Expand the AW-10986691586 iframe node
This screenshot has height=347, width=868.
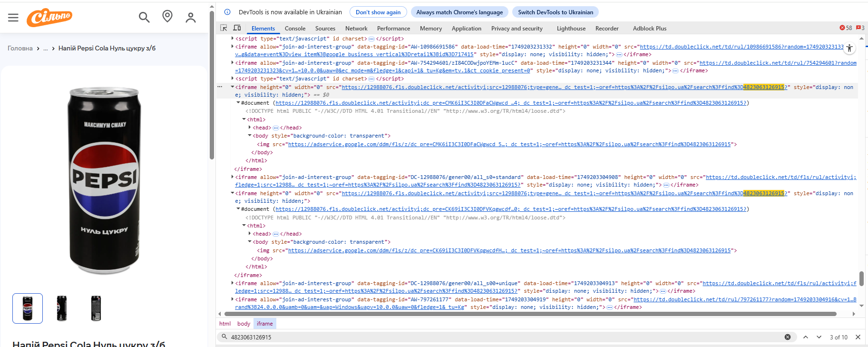pyautogui.click(x=233, y=47)
